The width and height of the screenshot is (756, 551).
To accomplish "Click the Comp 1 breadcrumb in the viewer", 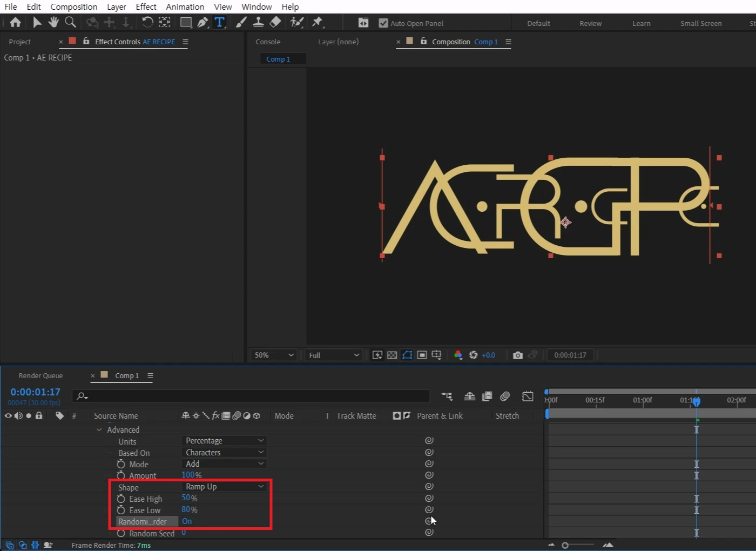I will [278, 59].
